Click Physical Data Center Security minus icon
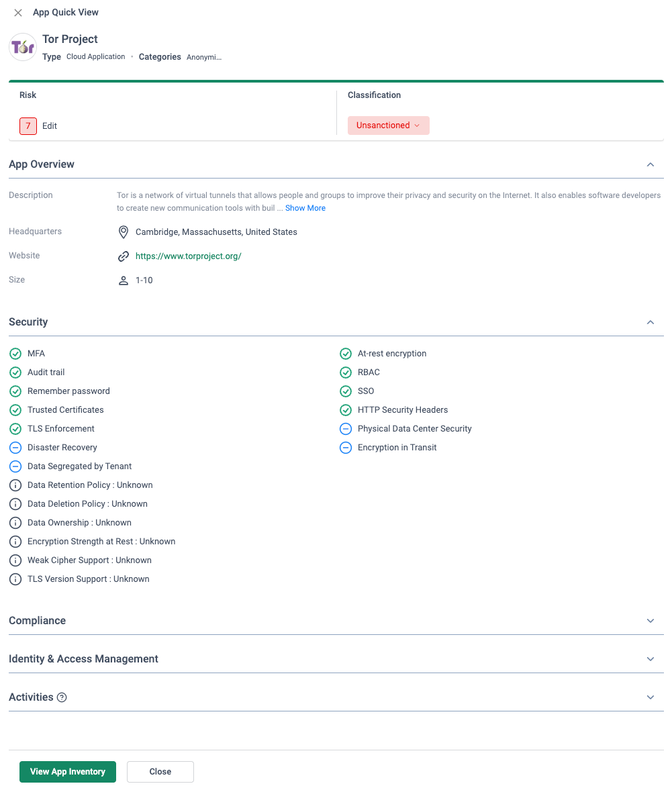 coord(346,429)
